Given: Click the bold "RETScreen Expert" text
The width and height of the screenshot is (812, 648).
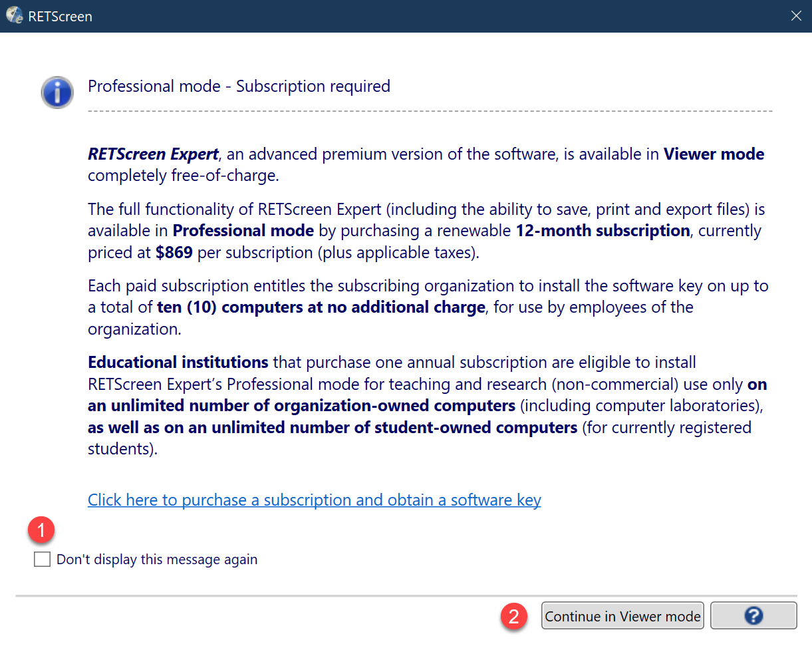Looking at the screenshot, I should click(153, 154).
